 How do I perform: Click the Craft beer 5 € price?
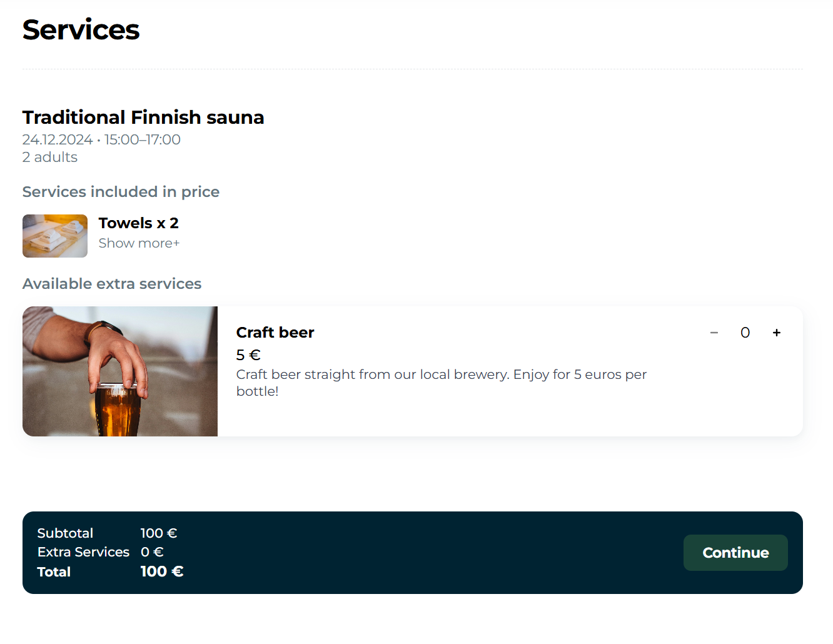point(248,355)
